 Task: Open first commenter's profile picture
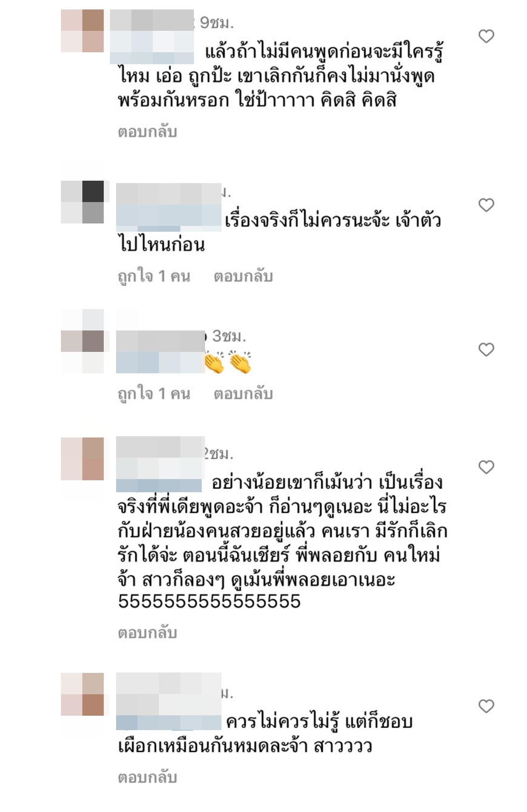82,31
